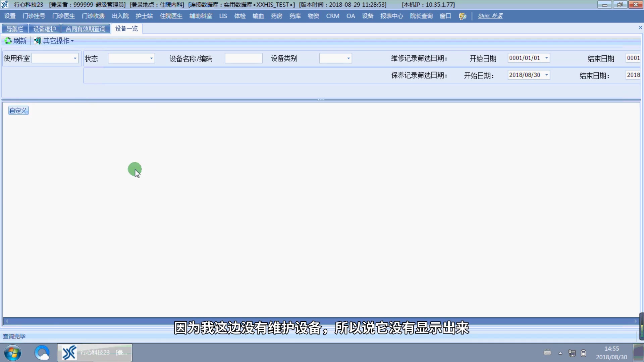
Task: Open the 报表中心 menu
Action: pyautogui.click(x=391, y=16)
